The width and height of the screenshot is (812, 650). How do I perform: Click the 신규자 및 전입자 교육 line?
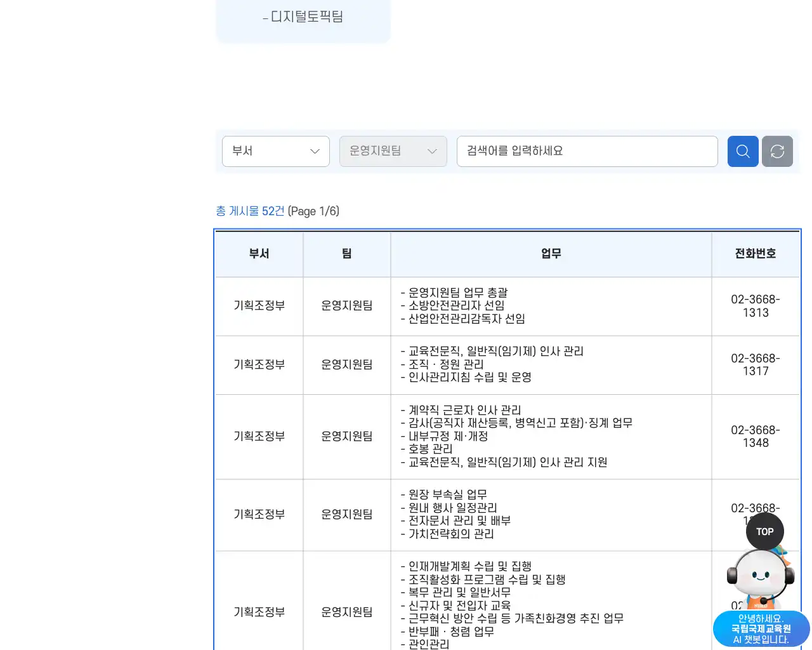tap(456, 606)
